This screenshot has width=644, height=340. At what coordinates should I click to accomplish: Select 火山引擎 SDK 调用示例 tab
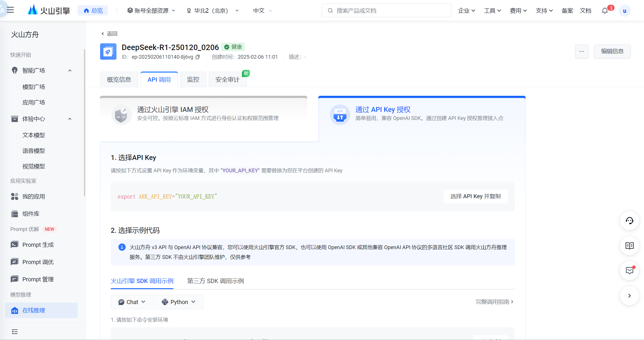point(142,281)
